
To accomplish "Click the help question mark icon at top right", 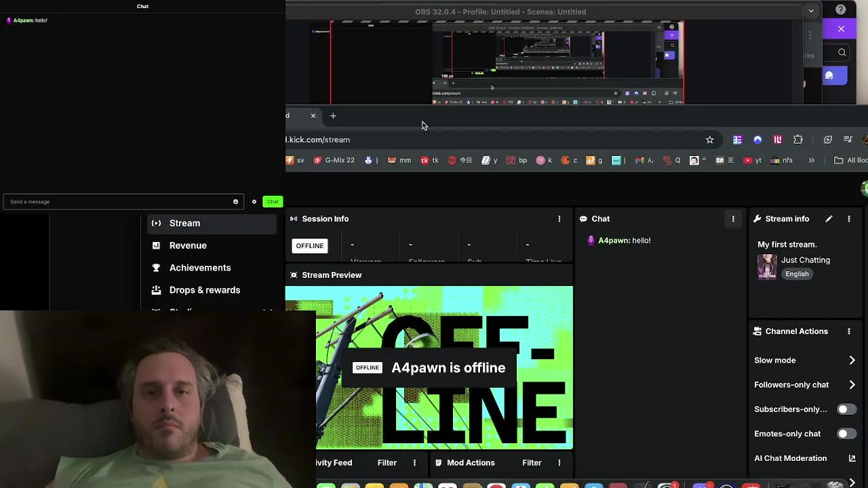I will tap(841, 10).
